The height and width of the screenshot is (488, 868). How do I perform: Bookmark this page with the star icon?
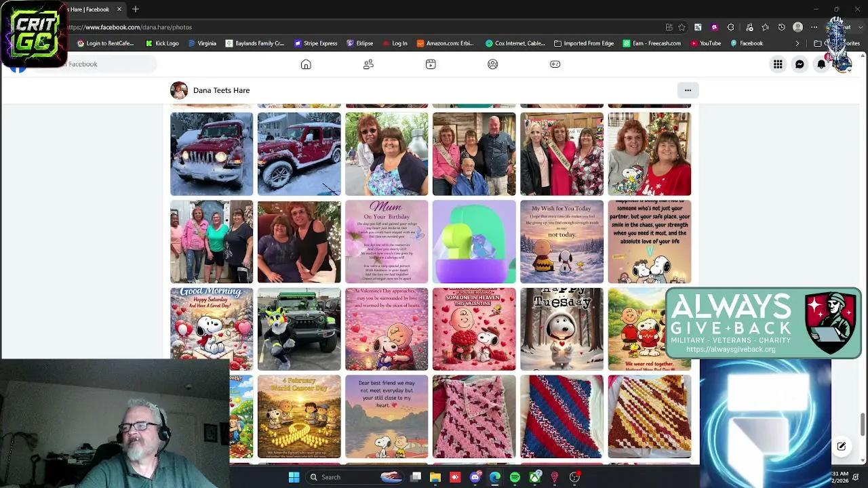pos(682,27)
